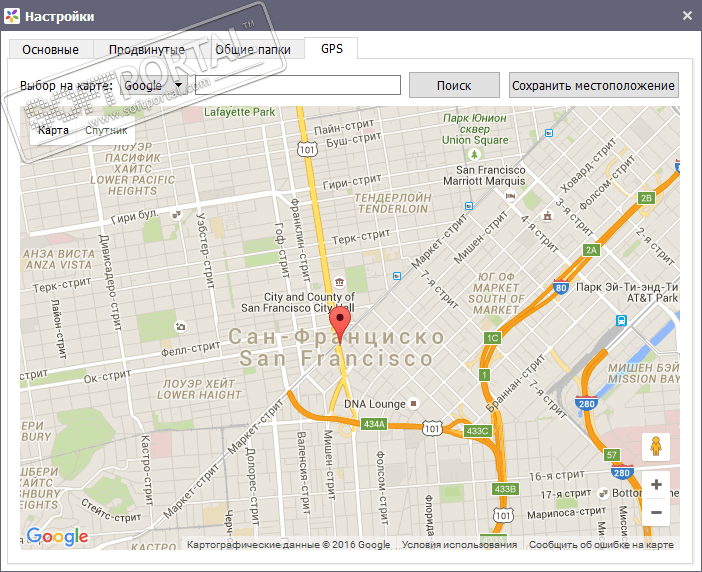This screenshot has height=572, width=702.
Task: Switch map view to Карта
Action: pyautogui.click(x=53, y=130)
